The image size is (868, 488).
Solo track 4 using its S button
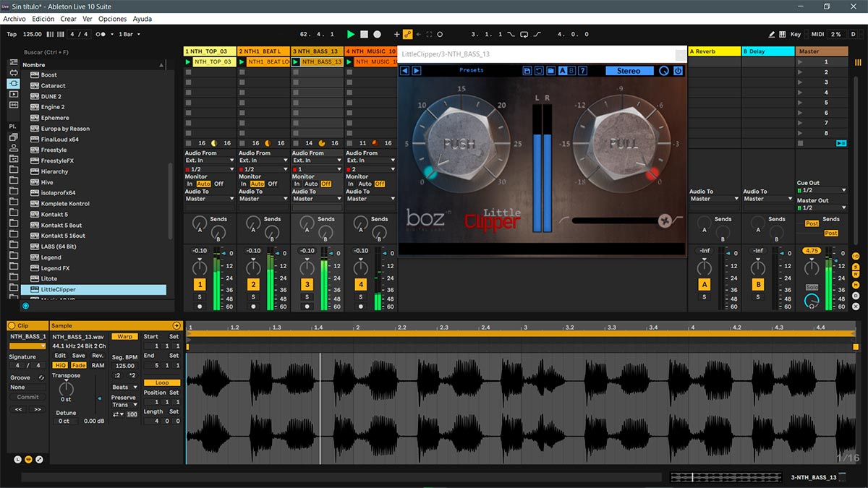tap(360, 297)
